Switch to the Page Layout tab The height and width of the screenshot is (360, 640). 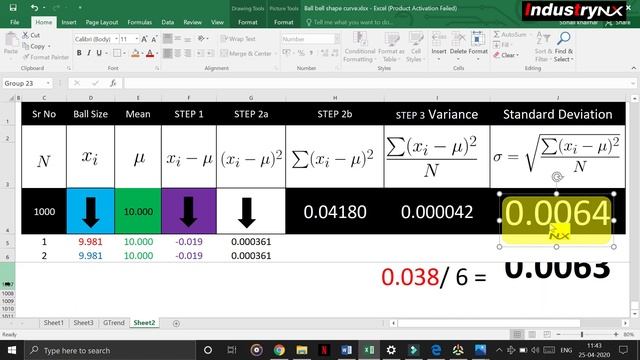[102, 22]
